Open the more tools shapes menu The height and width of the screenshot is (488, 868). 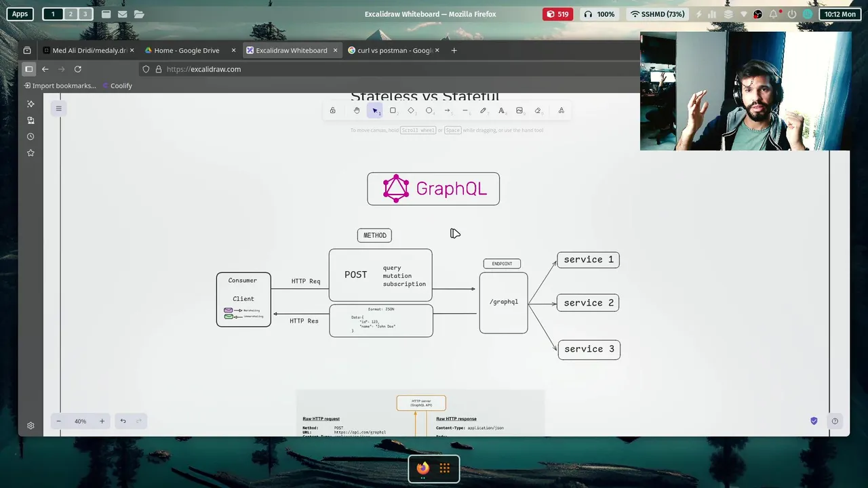tap(561, 110)
